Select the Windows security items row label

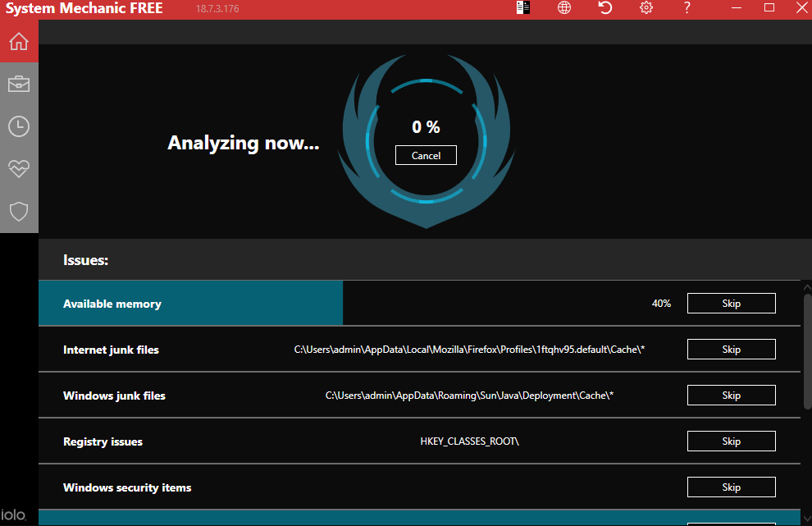pos(127,487)
